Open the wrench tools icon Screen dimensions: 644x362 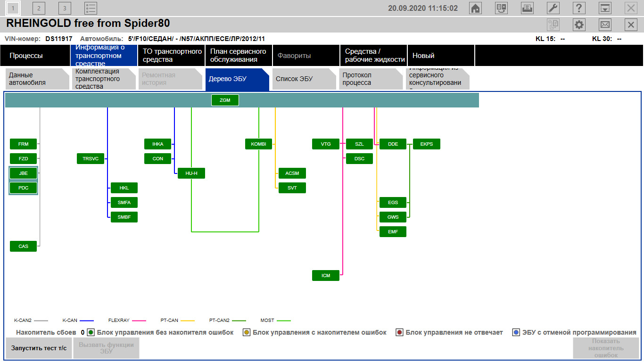pos(553,8)
